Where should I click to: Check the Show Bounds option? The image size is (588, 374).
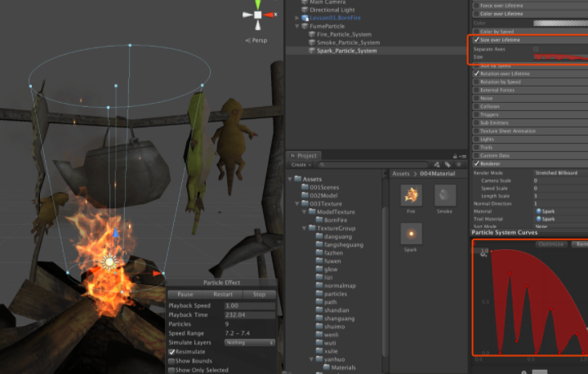(x=171, y=361)
